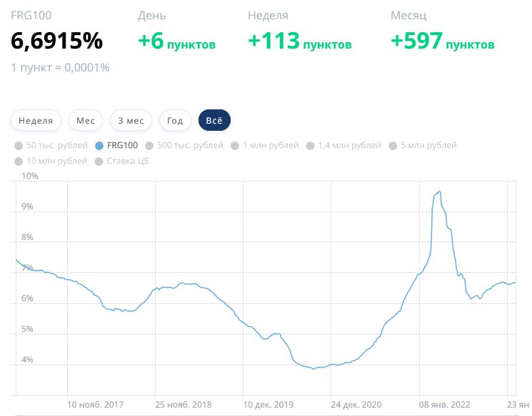Viewport: 532px width, 416px height.
Task: Click the active Всё period button
Action: 214,121
